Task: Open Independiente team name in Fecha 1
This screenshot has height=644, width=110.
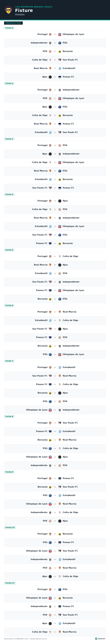Action: tap(39, 43)
